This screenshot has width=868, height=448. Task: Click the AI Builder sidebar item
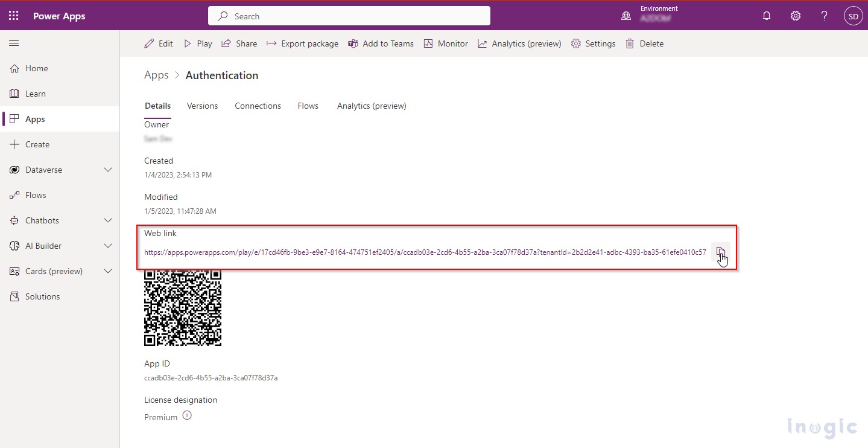(x=43, y=246)
